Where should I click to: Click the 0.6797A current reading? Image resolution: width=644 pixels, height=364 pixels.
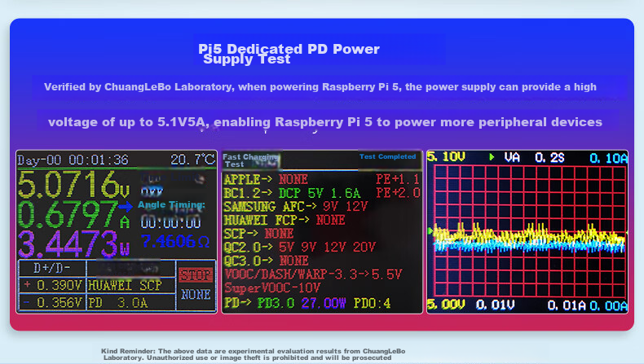73,215
